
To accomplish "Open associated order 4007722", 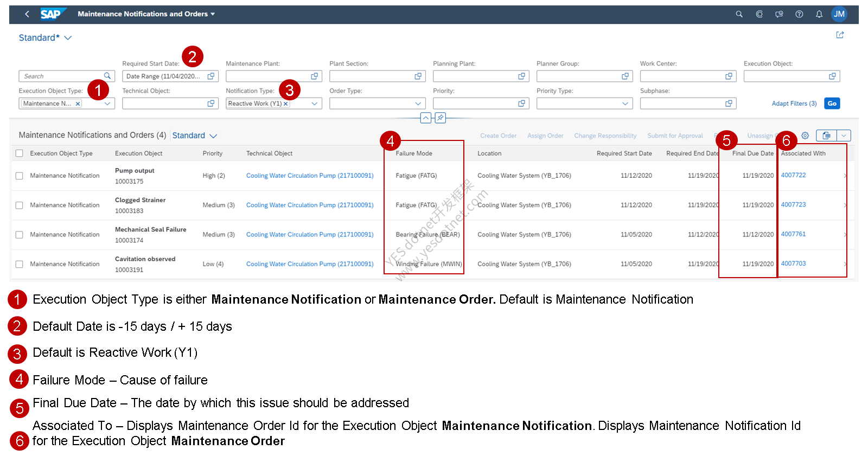I will [793, 175].
